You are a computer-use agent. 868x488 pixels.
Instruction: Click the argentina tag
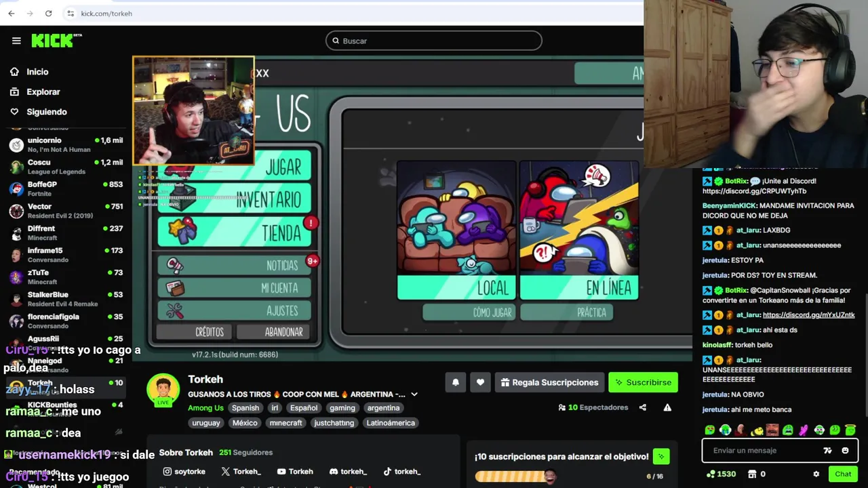point(383,408)
